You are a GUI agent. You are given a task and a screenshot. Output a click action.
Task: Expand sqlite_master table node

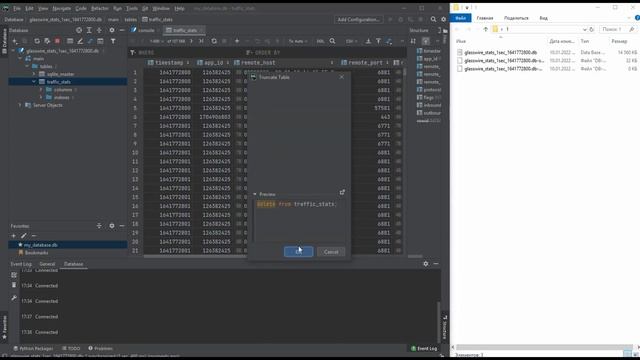pos(34,74)
